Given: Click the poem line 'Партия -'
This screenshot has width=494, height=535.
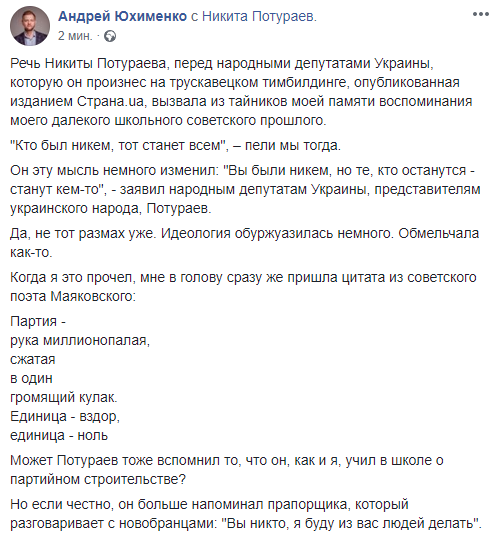Looking at the screenshot, I should coord(38,321).
